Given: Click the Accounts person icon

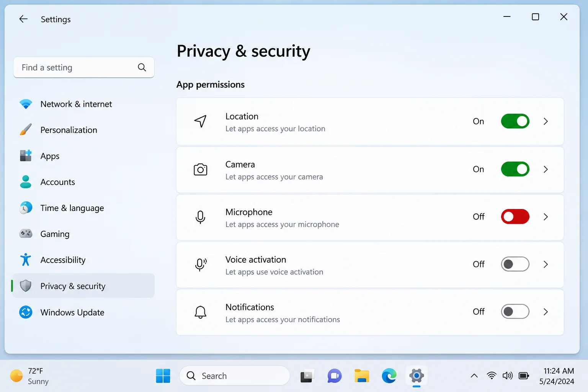Looking at the screenshot, I should point(26,182).
